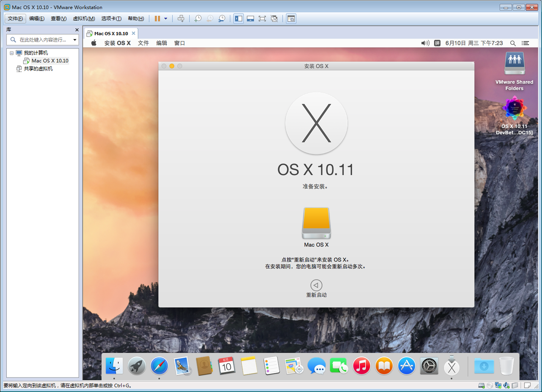Open Finder from the Dock
This screenshot has width=542, height=392.
114,365
